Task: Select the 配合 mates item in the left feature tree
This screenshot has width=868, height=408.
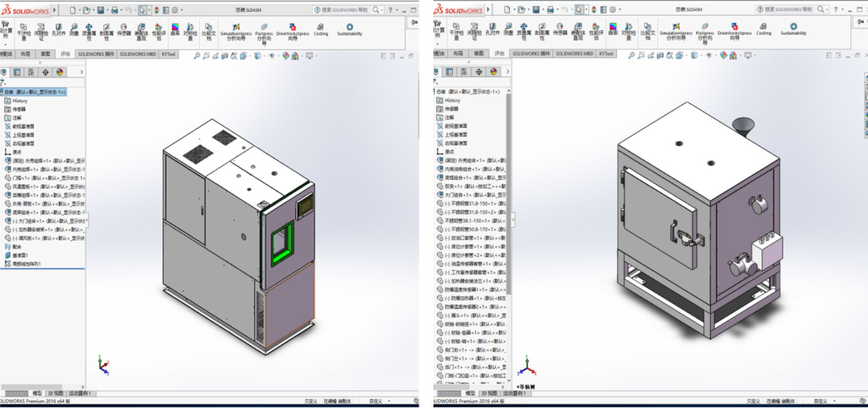Action: [13, 247]
